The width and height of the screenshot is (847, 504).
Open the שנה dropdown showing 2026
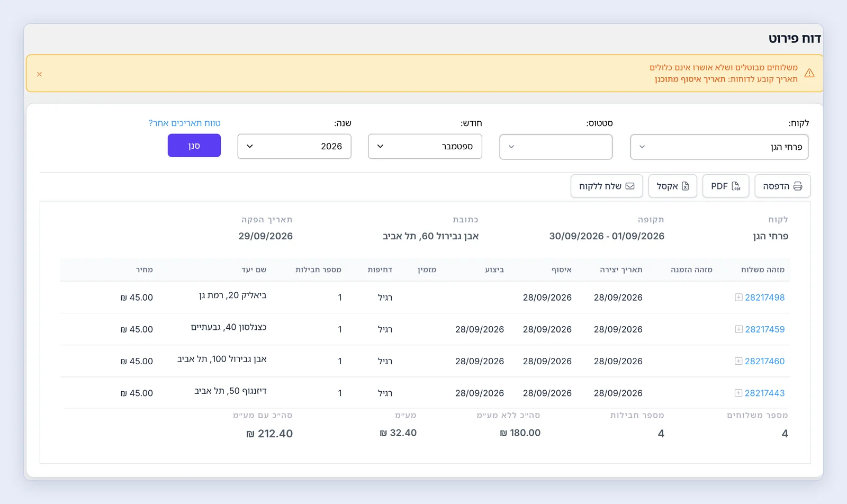point(294,146)
